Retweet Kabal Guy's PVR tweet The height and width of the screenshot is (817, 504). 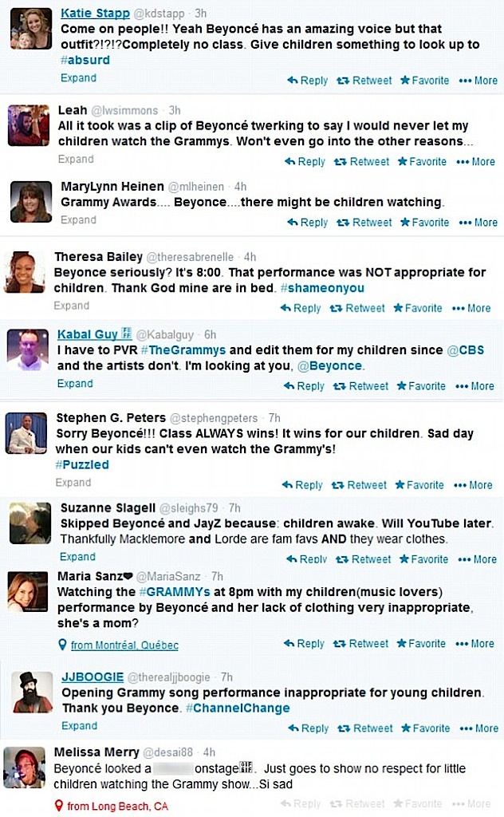point(362,386)
